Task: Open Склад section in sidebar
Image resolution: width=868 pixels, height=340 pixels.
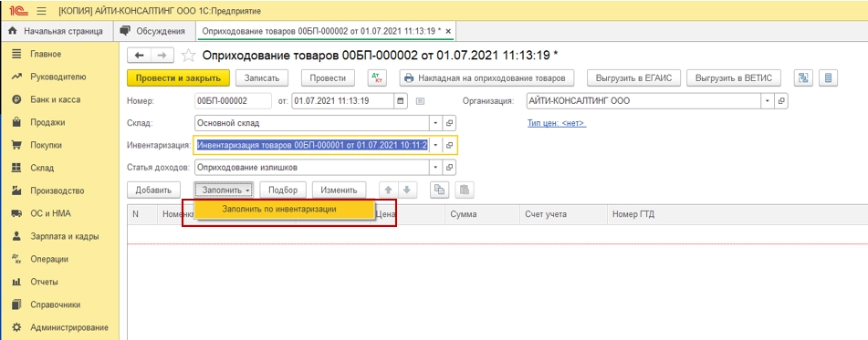Action: point(59,168)
